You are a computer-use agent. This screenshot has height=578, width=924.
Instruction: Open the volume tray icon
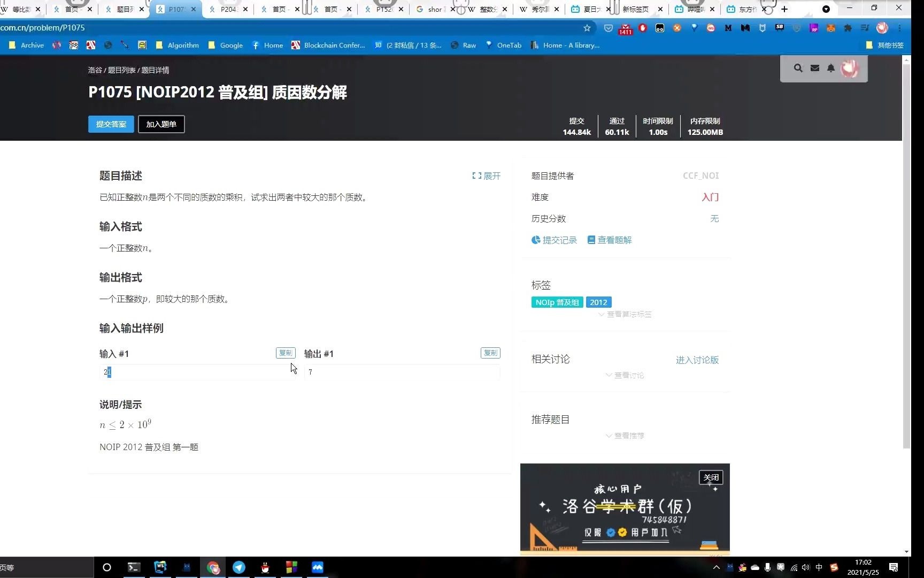pos(806,567)
